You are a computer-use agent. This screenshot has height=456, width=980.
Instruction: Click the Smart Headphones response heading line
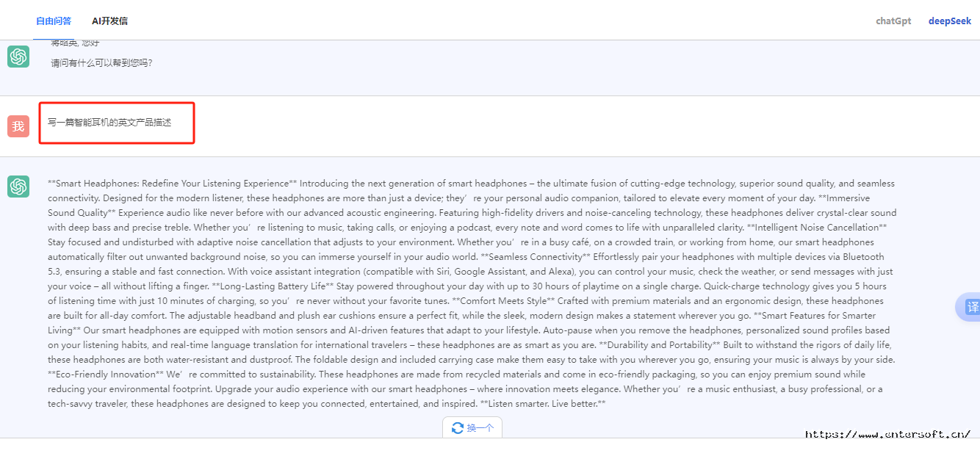point(173,184)
